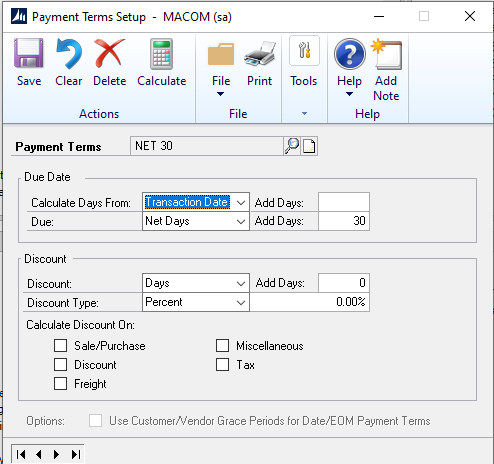Open the Due Net Days dropdown
The image size is (494, 464).
click(x=241, y=221)
